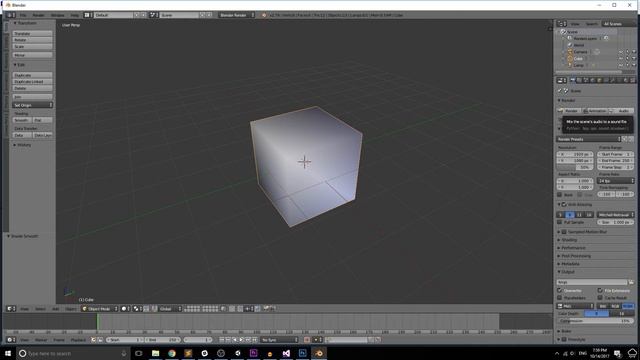This screenshot has height=360, width=640.
Task: Toggle the Anti-Aliasing panel checkbox
Action: (x=564, y=204)
